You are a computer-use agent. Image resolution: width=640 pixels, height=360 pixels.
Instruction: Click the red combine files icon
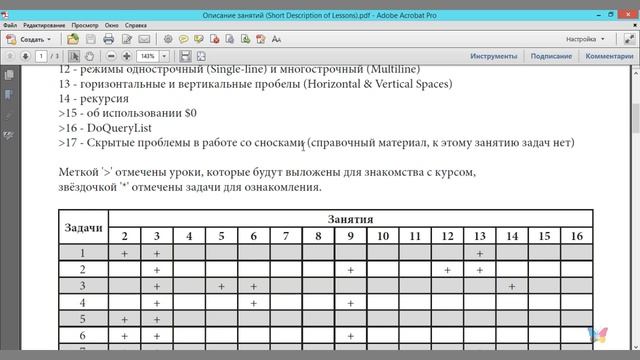[x=260, y=39]
